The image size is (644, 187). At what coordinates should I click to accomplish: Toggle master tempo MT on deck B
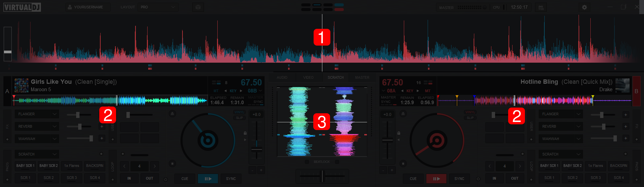click(x=428, y=91)
